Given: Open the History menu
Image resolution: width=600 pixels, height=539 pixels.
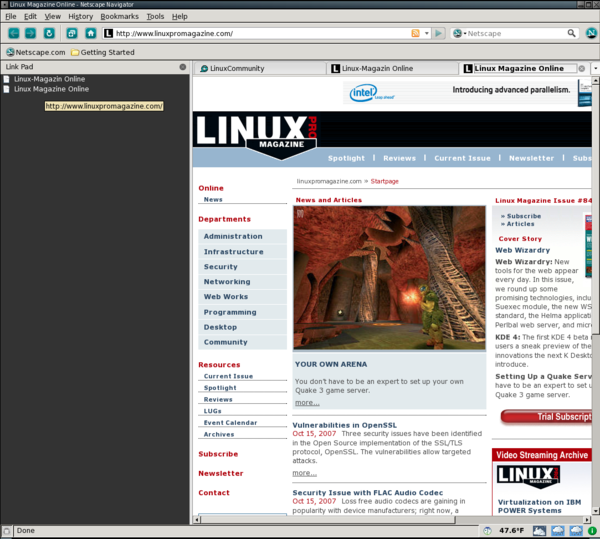Looking at the screenshot, I should tap(81, 16).
